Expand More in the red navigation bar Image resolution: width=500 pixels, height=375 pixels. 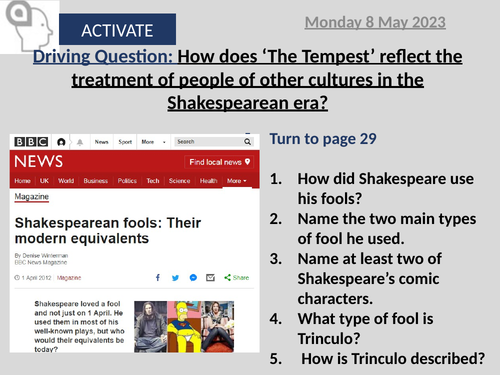[x=237, y=181]
